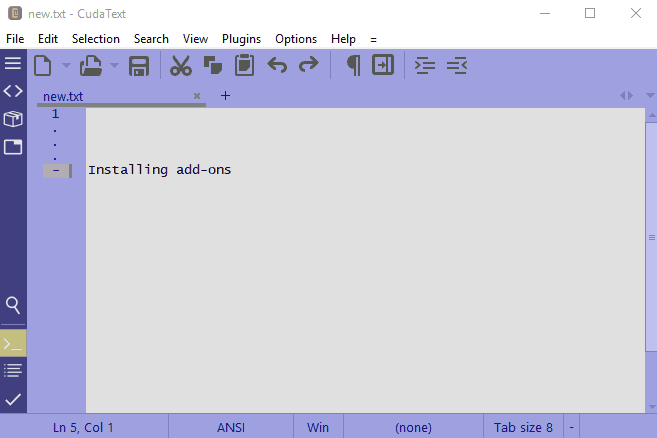Toggle the sidebar with the hamburger icon

[13, 63]
